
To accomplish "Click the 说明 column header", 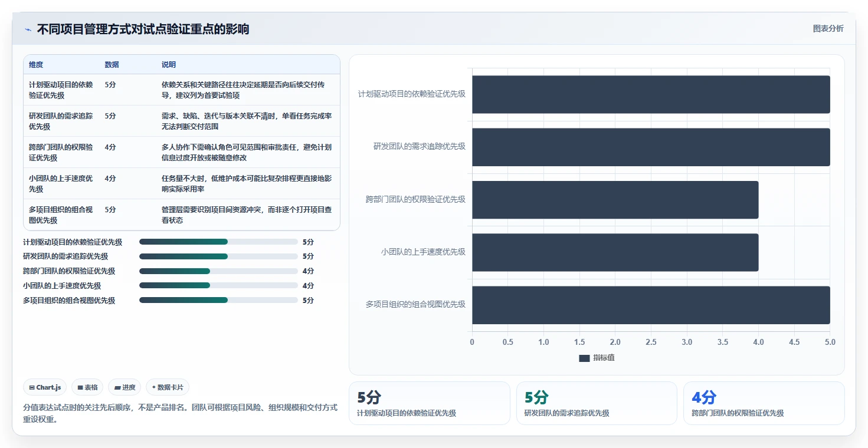I will (x=169, y=65).
